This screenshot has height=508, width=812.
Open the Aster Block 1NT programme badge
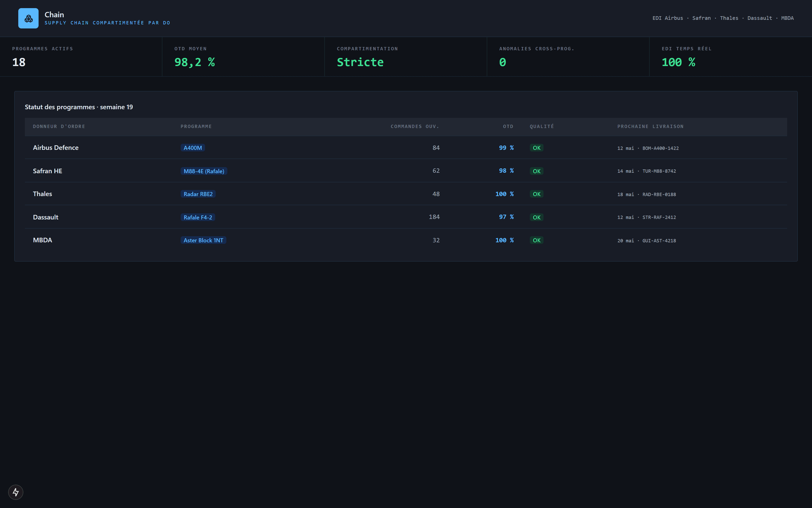pyautogui.click(x=203, y=240)
